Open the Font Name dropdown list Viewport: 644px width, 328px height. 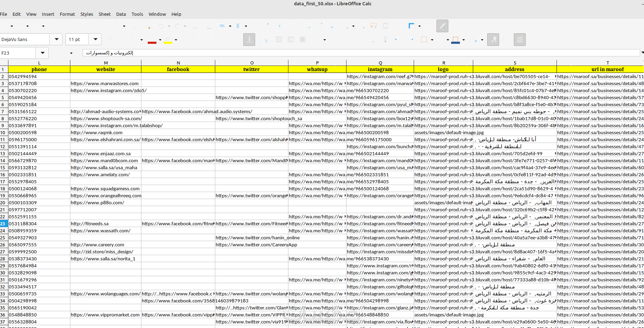click(x=56, y=39)
